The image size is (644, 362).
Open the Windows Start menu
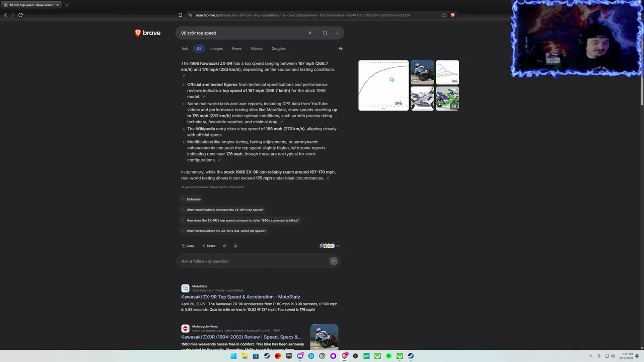tap(233, 356)
